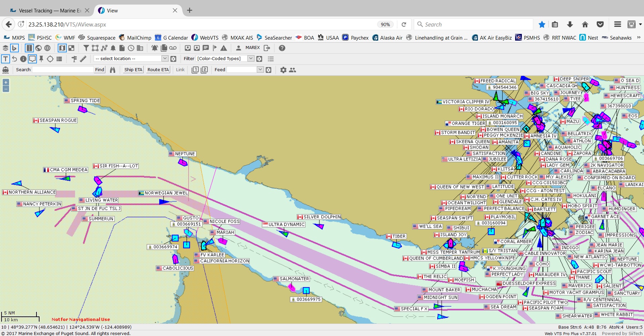Toggle the callout label bubble button
The image size is (644, 336).
32,59
